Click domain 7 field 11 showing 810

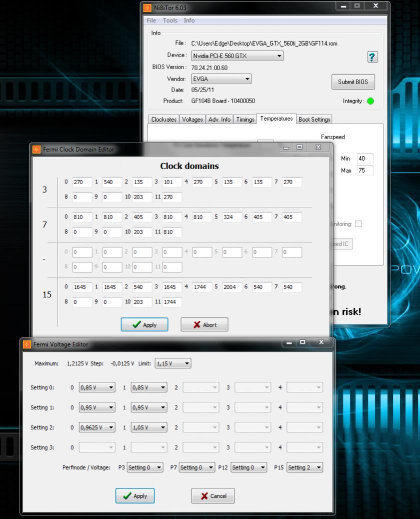point(172,232)
